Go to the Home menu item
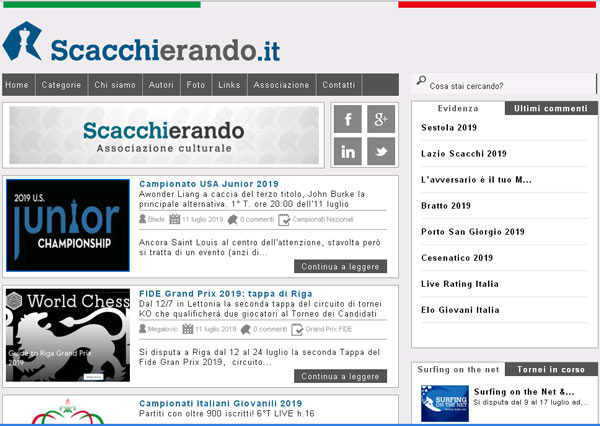600x426 pixels. [x=17, y=85]
